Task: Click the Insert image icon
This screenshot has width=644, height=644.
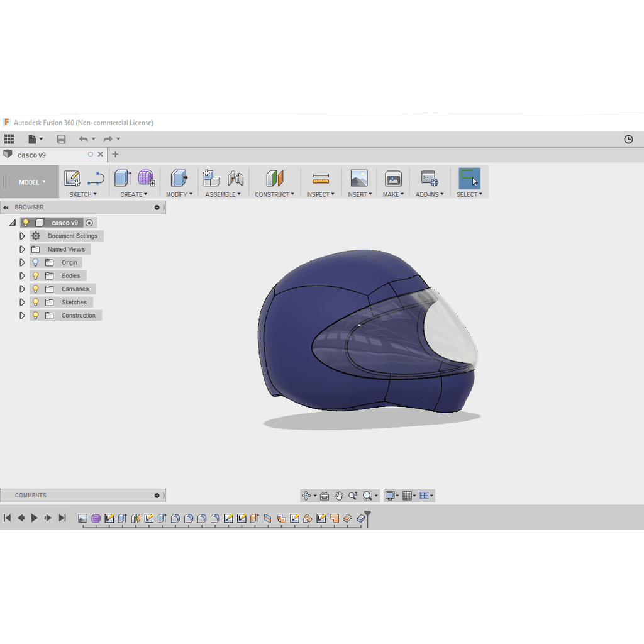Action: pyautogui.click(x=359, y=178)
